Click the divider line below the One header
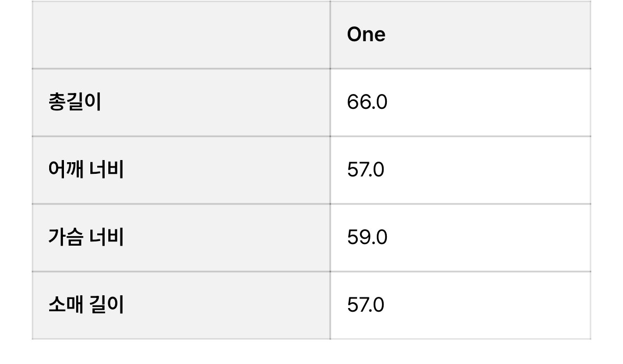The image size is (623, 364). (460, 69)
